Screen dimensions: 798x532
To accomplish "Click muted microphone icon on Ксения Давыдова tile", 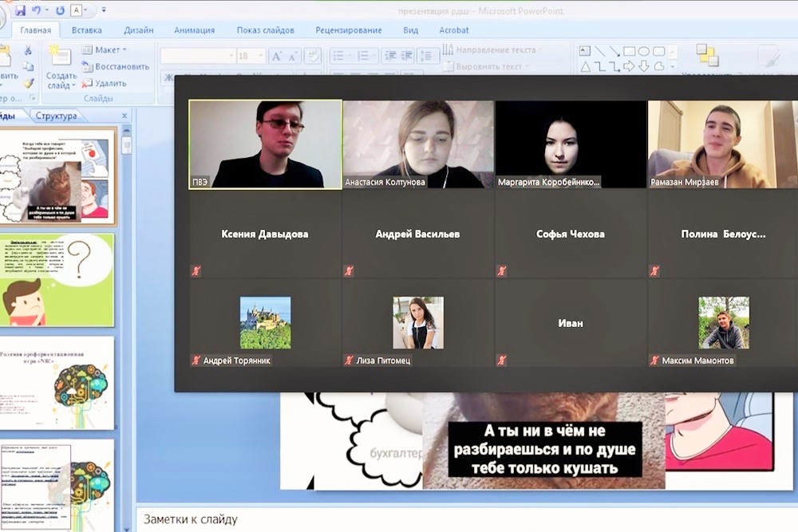I will click(x=196, y=271).
